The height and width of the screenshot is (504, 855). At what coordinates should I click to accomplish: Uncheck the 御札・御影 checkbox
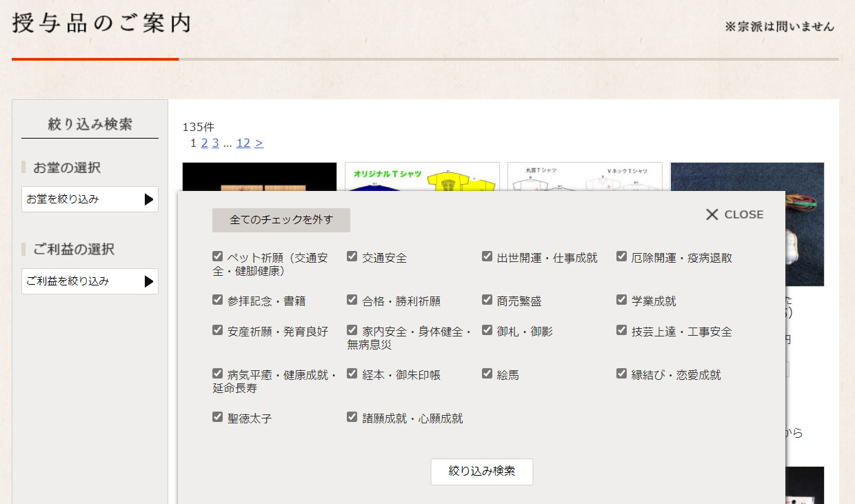pos(487,330)
